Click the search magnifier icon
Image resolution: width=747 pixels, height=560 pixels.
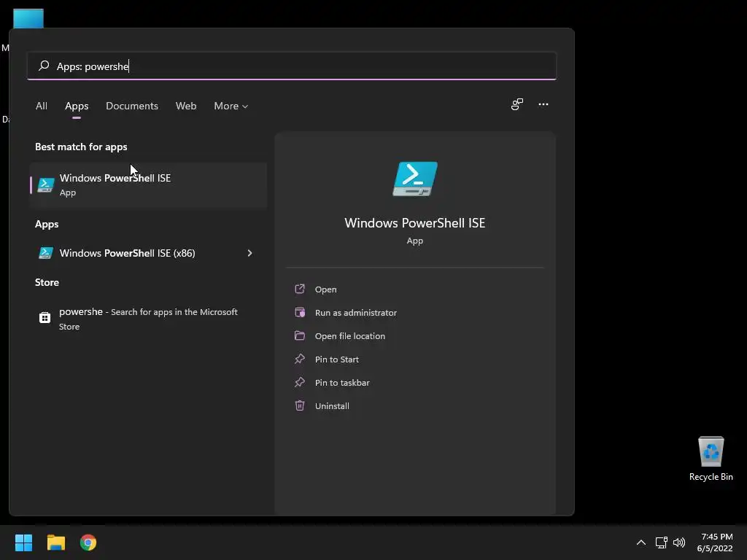click(44, 66)
